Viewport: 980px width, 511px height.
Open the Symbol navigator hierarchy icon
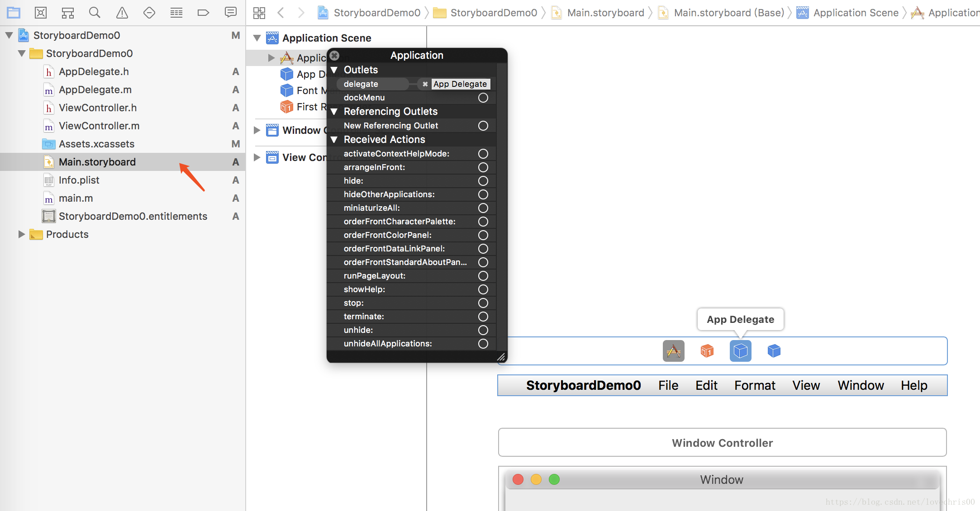coord(68,13)
